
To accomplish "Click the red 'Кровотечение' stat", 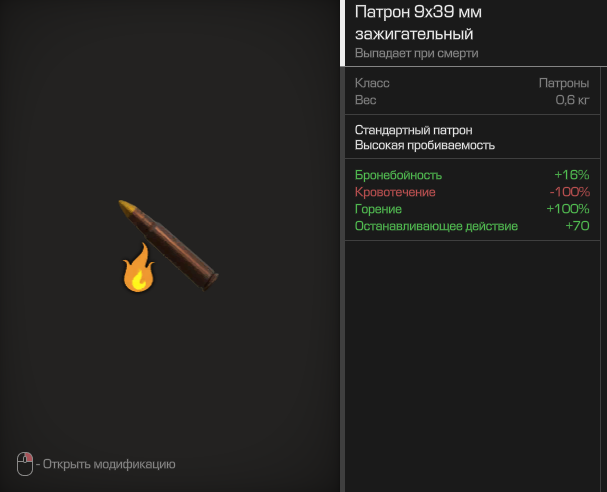I will pos(395,192).
